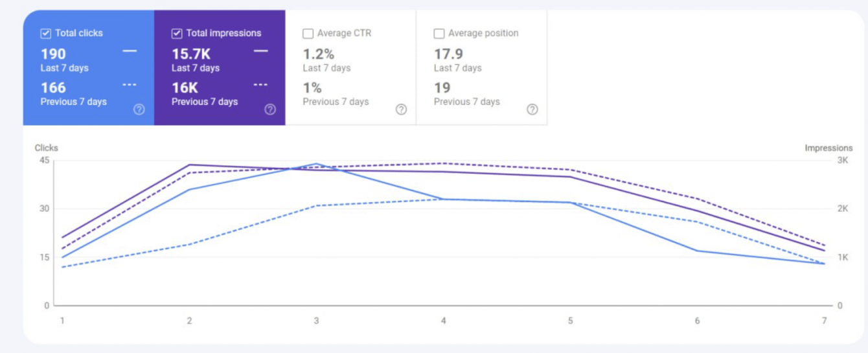
Task: Enable the Average position checkbox
Action: tap(439, 34)
